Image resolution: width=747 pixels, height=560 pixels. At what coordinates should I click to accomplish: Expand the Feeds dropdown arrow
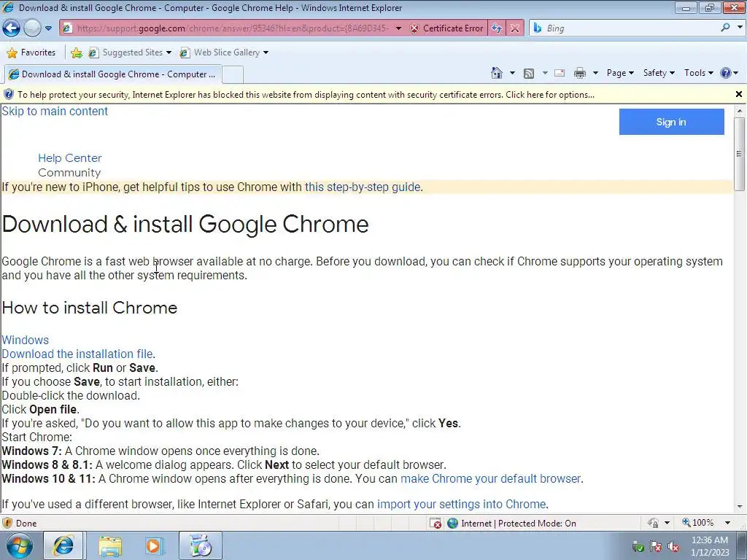(x=545, y=73)
